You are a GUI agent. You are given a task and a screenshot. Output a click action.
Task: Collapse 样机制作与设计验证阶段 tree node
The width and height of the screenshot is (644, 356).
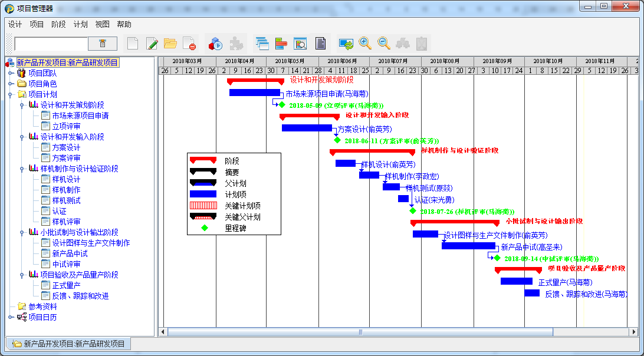[x=22, y=169]
